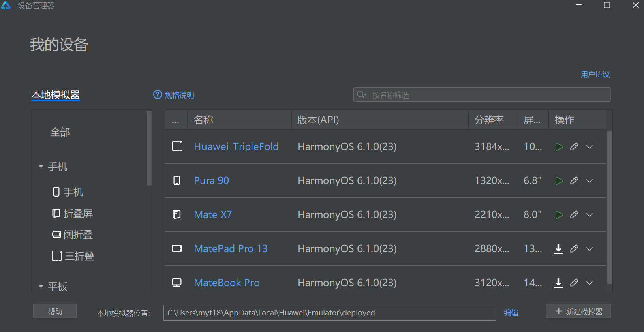Click the device table vertical scrollbar
This screenshot has height=332, width=644.
(x=609, y=208)
